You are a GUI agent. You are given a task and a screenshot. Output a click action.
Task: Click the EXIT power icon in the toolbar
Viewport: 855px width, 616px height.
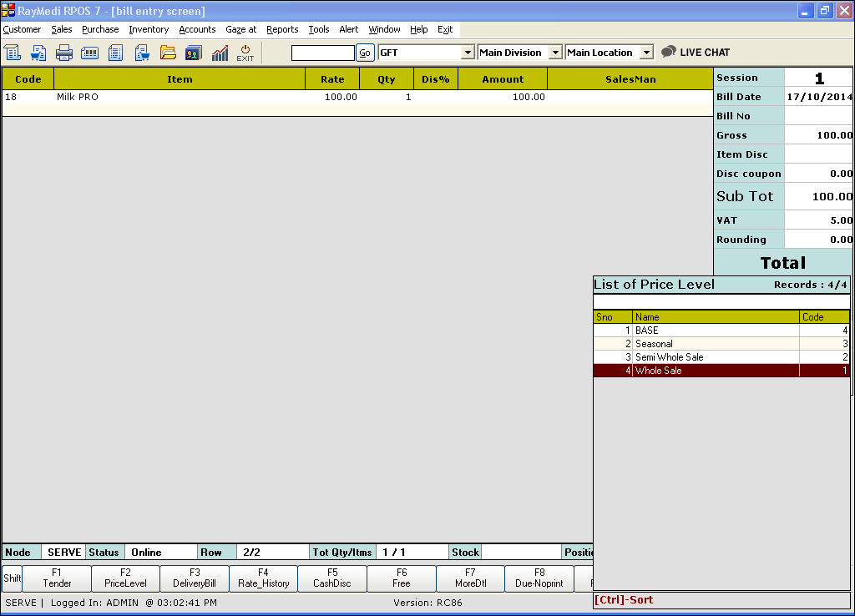pyautogui.click(x=245, y=53)
